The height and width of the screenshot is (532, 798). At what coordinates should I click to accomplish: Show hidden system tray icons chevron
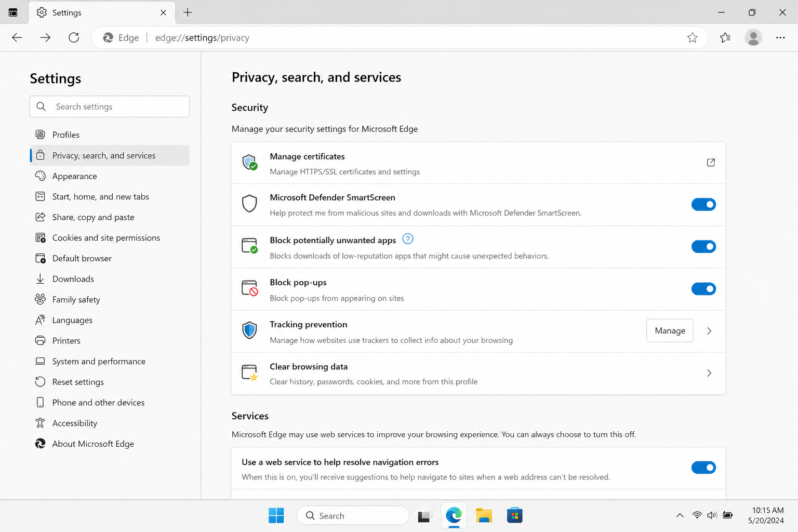coord(680,515)
